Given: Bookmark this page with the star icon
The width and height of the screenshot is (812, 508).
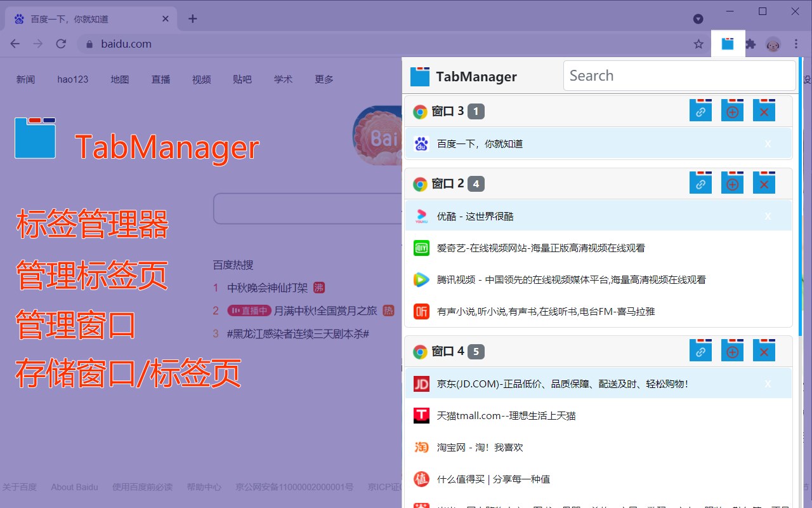Looking at the screenshot, I should click(x=698, y=44).
